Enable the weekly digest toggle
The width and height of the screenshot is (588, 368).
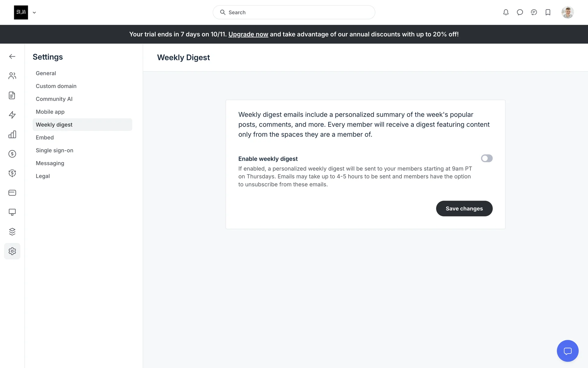487,158
